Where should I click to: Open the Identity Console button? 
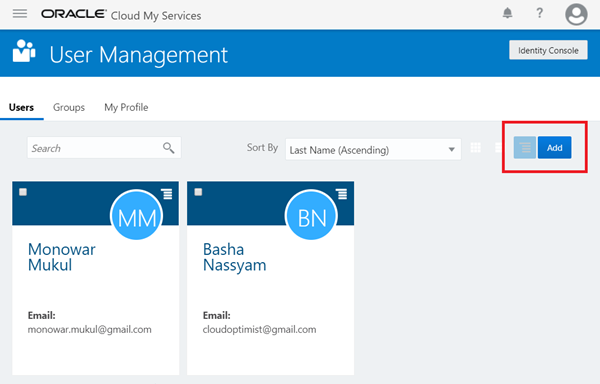pyautogui.click(x=548, y=50)
